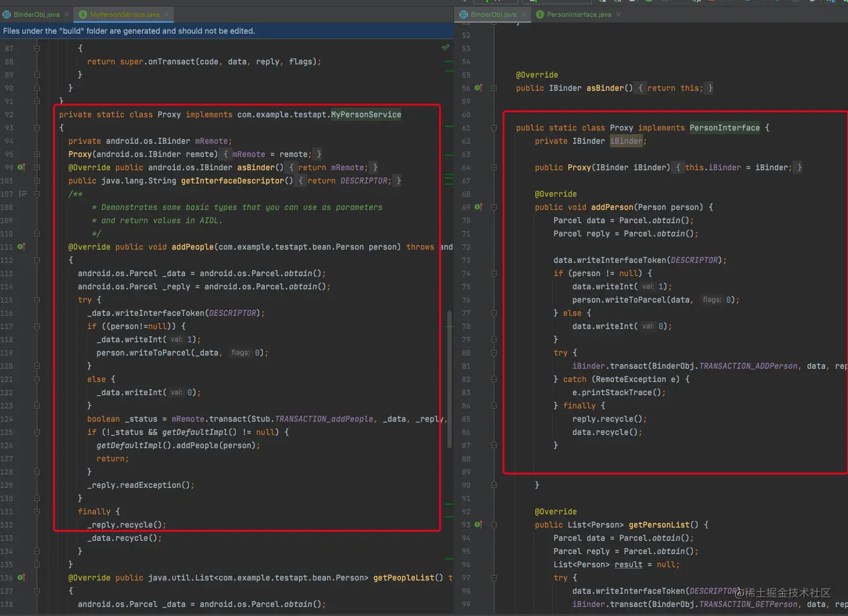Image resolution: width=848 pixels, height=616 pixels.
Task: Expand folded code '{ return DESCRIPTOR; }'
Action: tap(349, 180)
